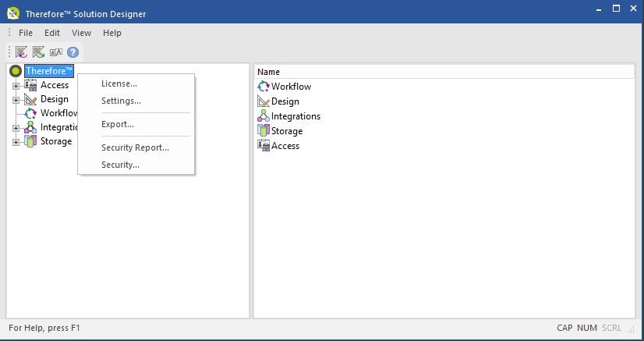Select Access text in right list

click(285, 145)
